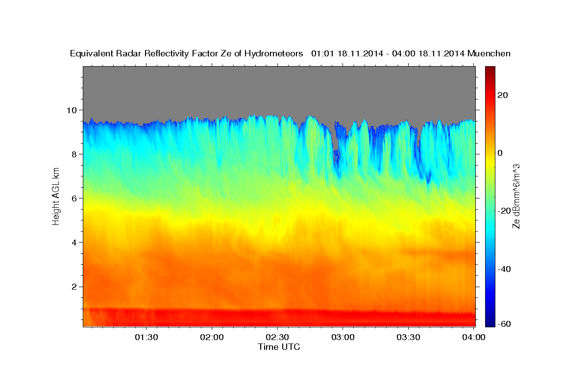Click the 'Muenchen' location in the title
The image size is (588, 392).
(489, 53)
